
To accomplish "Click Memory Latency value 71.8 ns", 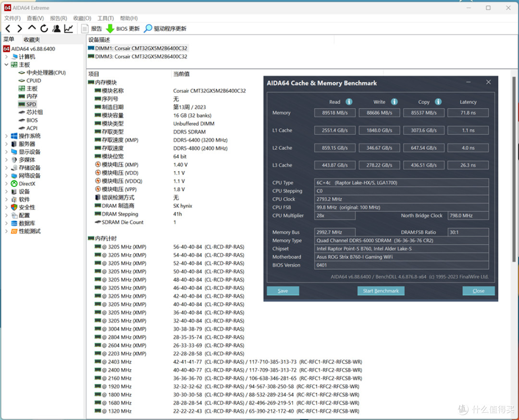I will pyautogui.click(x=468, y=113).
